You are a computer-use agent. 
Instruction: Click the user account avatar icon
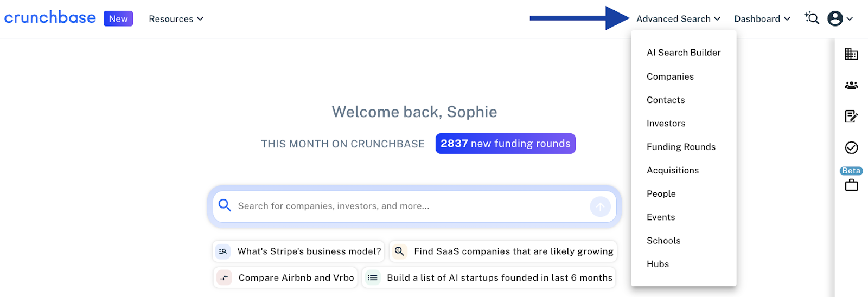click(x=835, y=18)
